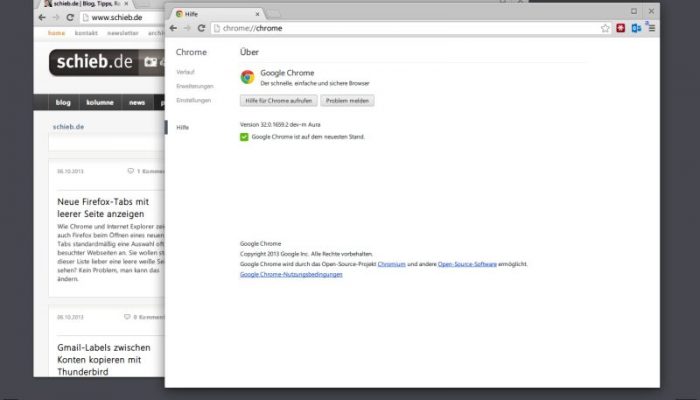Maximize the Hilfe Chrome window
Screen dimensions: 700x400
coord(634,11)
